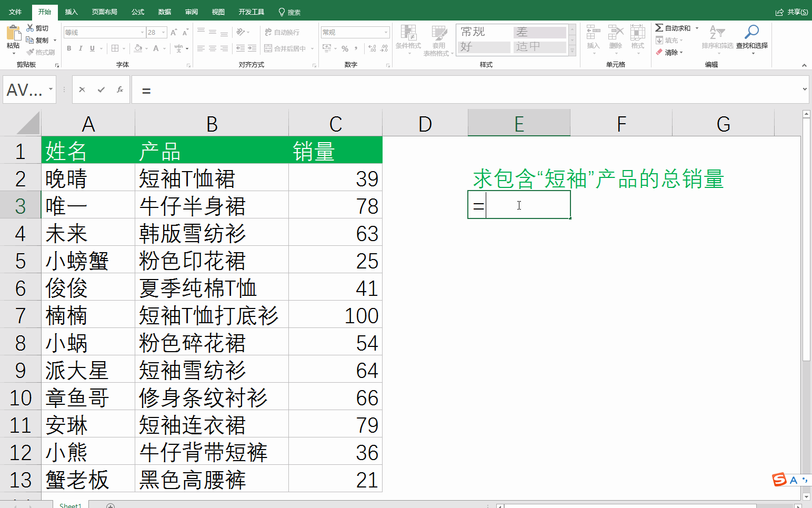Open the font name dropdown

pos(142,33)
